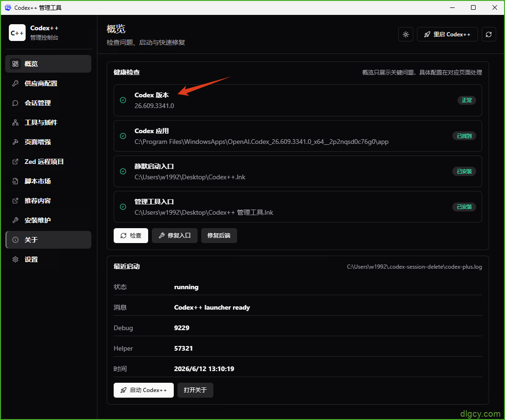The image size is (505, 420).
Task: Go to 安装维护 maintenance page
Action: [x=48, y=220]
